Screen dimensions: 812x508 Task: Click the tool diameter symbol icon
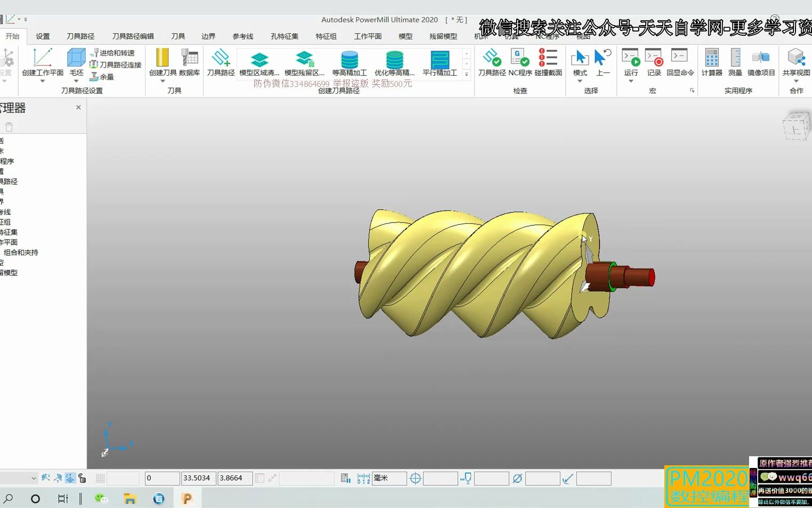point(517,479)
